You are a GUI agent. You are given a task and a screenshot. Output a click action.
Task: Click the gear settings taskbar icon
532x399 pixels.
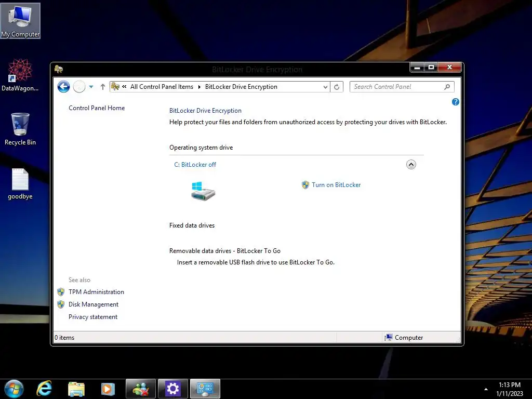(x=172, y=389)
